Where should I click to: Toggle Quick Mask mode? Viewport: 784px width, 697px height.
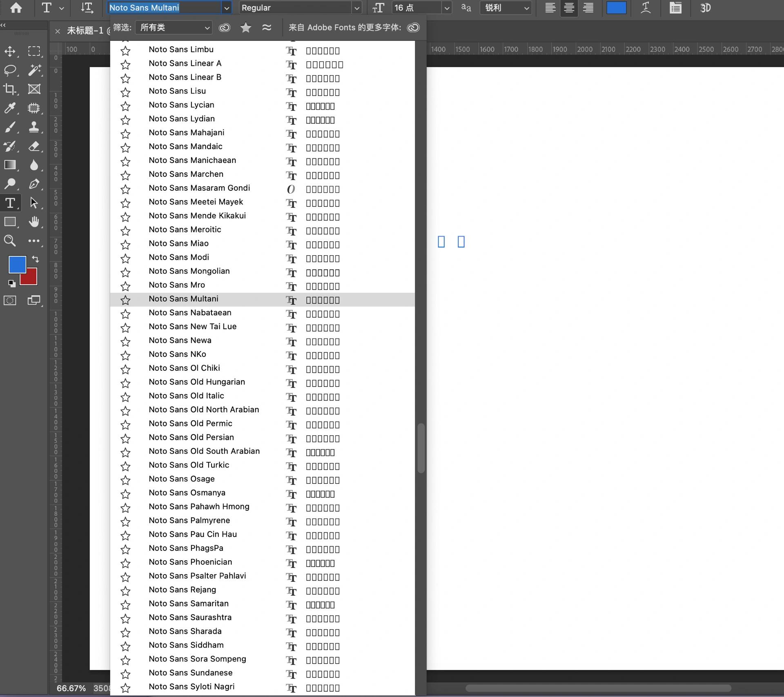[x=10, y=301]
